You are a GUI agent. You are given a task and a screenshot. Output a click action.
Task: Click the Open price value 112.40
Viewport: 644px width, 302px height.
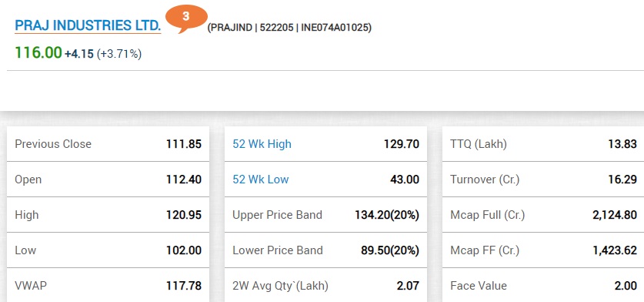[x=184, y=180]
